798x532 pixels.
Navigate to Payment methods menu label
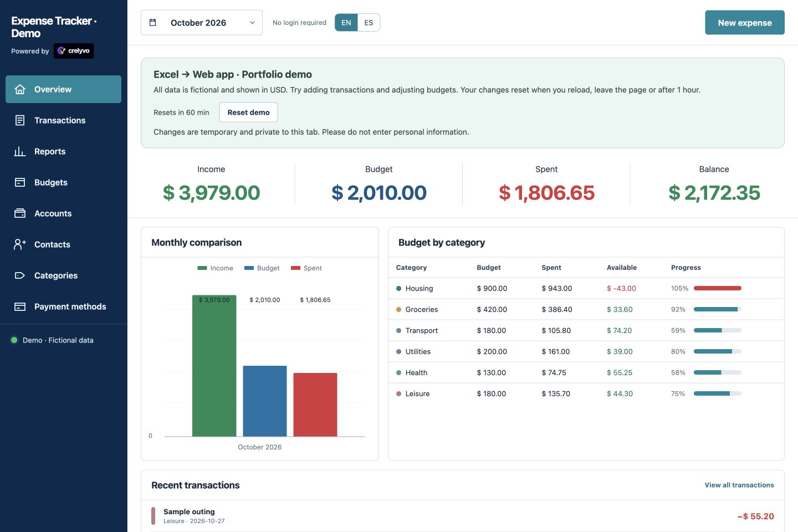[70, 306]
